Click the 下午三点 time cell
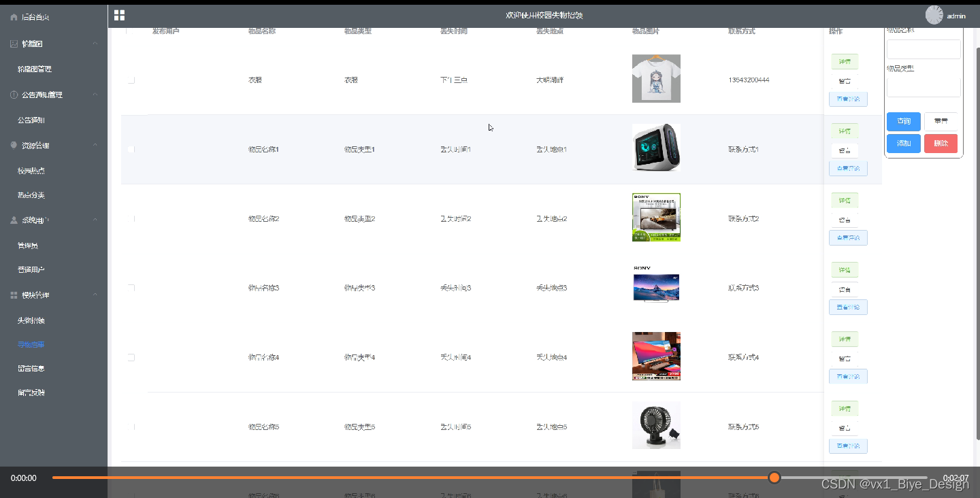This screenshot has height=498, width=980. 454,80
